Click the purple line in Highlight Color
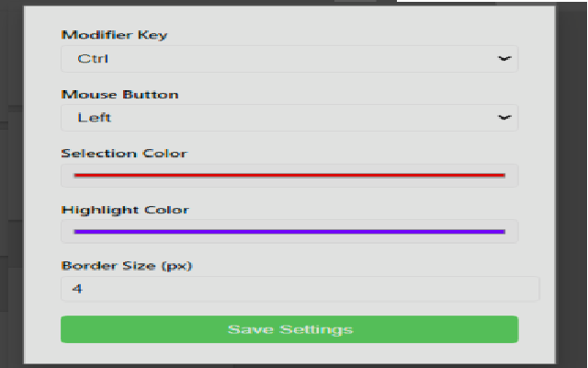588x368 pixels. click(367, 231)
